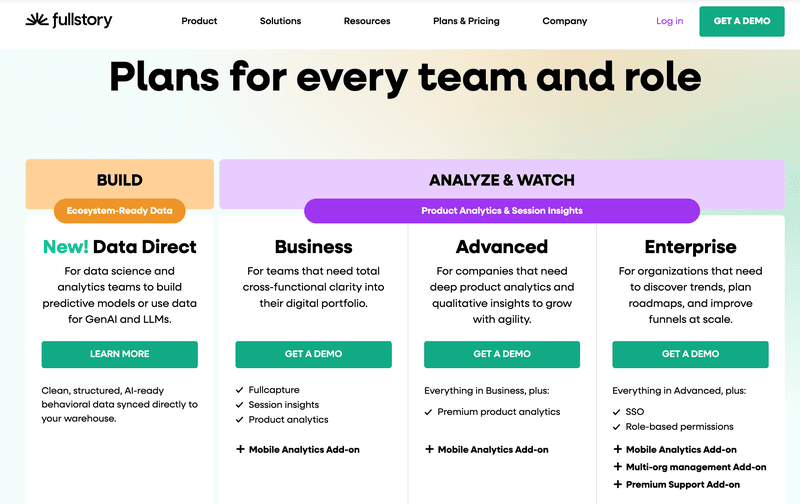Click the Log in link
This screenshot has width=800, height=504.
click(669, 21)
